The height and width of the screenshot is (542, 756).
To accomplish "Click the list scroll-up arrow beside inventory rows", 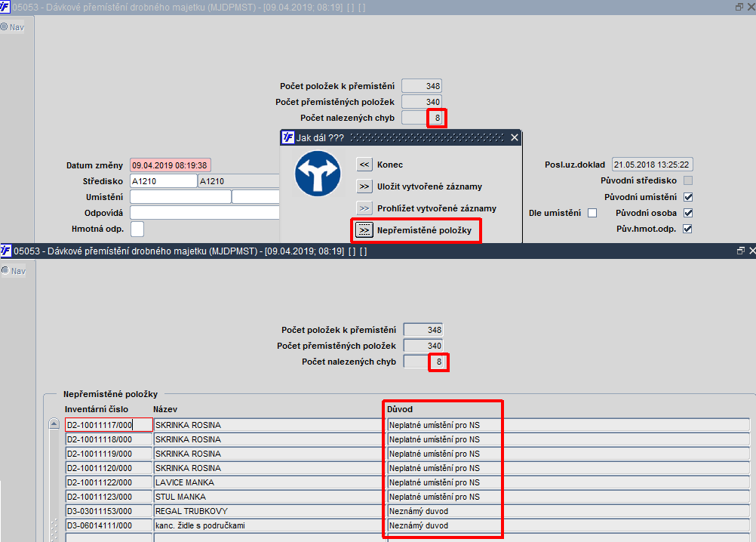I will pyautogui.click(x=54, y=424).
